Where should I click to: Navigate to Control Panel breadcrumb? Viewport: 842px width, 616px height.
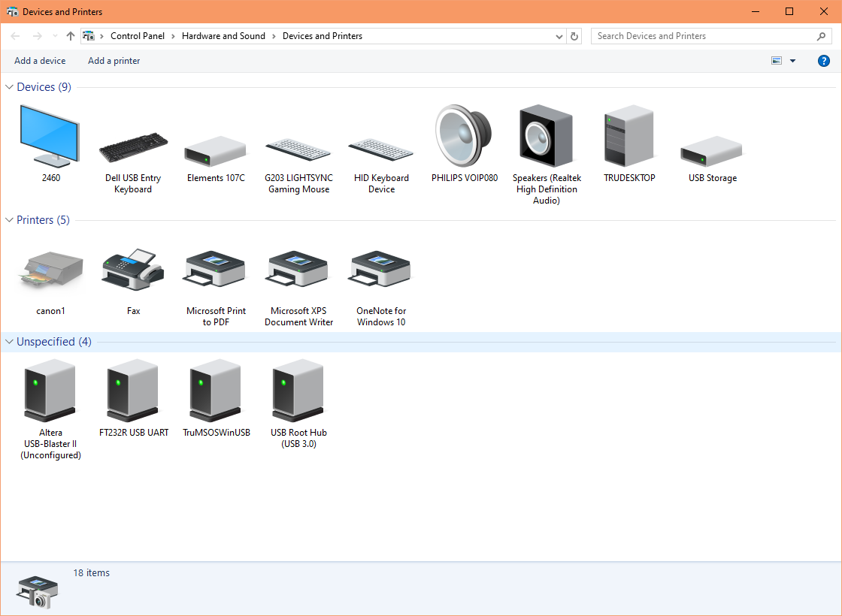point(138,36)
